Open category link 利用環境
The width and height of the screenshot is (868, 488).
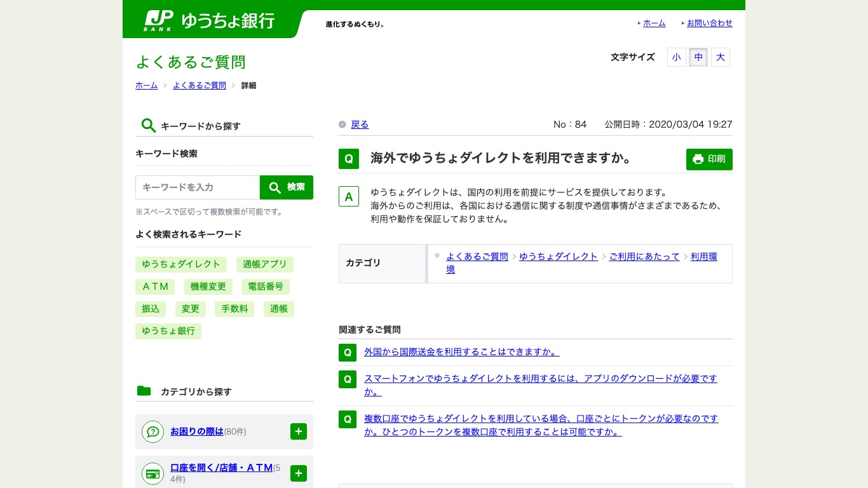(704, 257)
